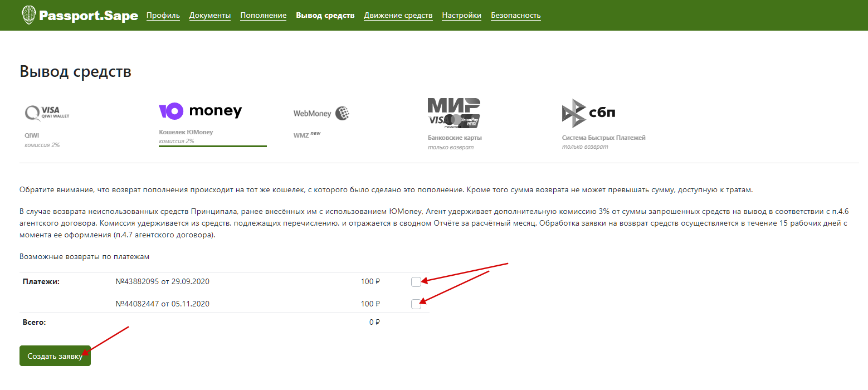Screen dimensions: 868x390
Task: Pick the МИР bank cards logo
Action: (x=453, y=113)
